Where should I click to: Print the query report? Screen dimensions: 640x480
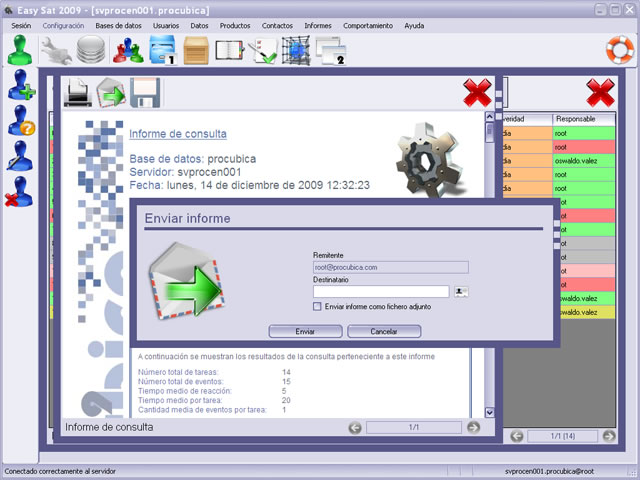[x=78, y=93]
